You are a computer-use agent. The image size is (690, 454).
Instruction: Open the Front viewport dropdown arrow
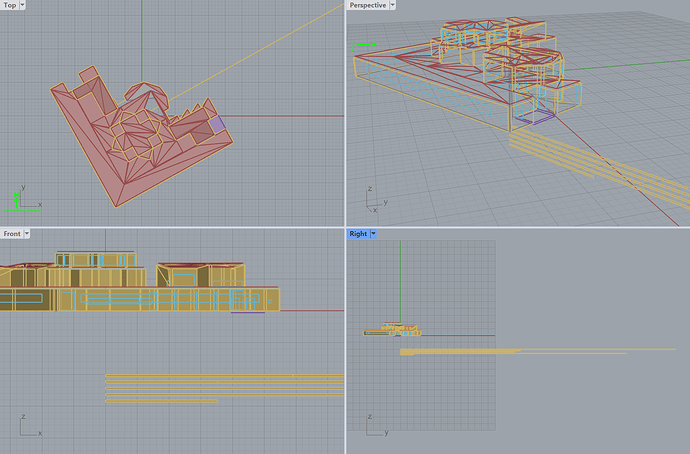click(x=27, y=233)
